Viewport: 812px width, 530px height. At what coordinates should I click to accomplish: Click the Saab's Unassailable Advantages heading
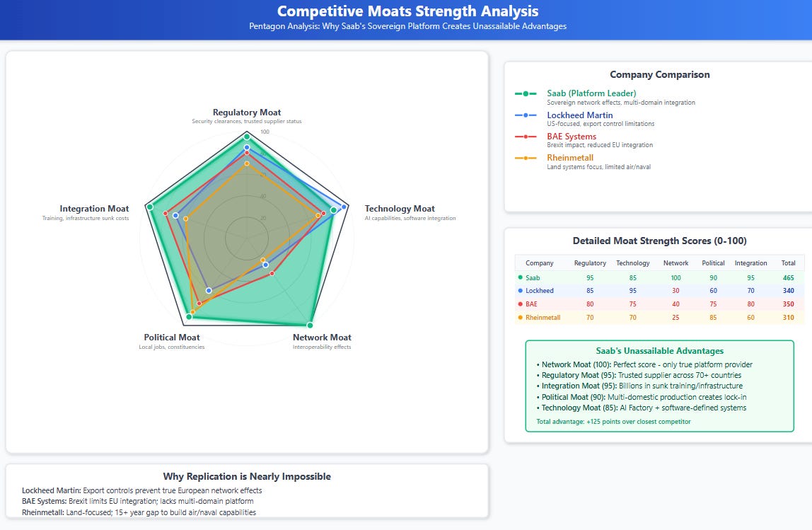click(659, 351)
